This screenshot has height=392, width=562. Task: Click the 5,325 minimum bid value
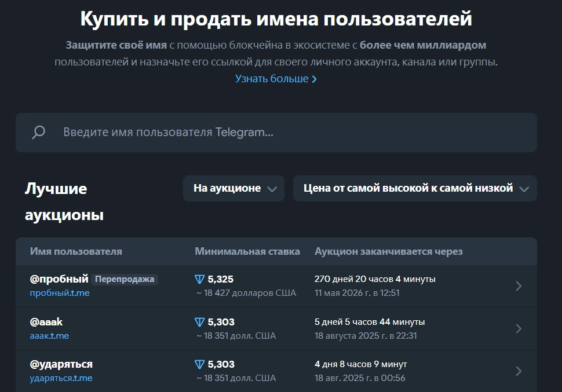[220, 279]
